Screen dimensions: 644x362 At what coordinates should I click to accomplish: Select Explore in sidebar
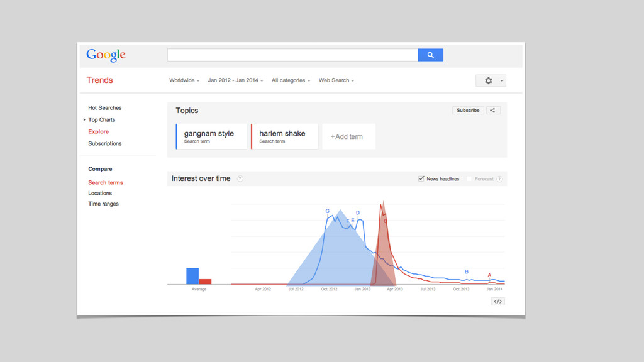(99, 132)
